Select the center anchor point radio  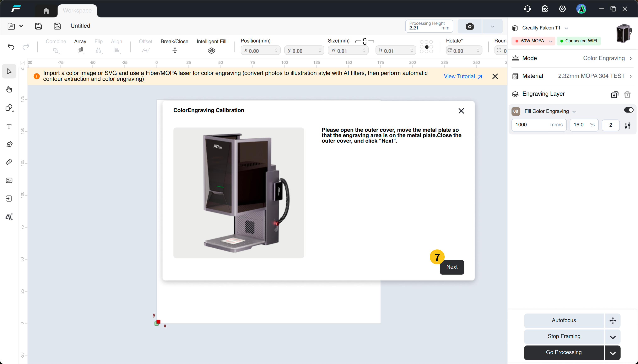tap(427, 47)
